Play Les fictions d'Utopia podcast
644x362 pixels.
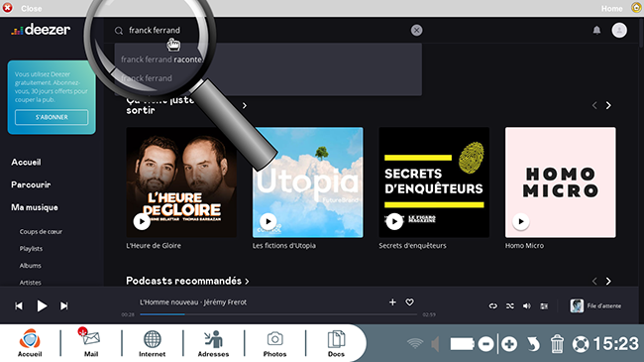coord(268,221)
